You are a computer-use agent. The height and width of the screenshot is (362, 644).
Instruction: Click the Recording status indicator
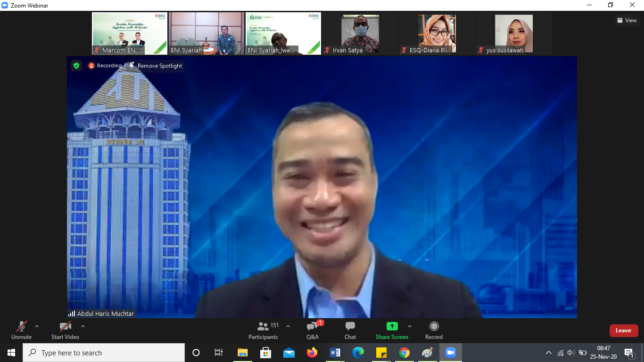pos(105,66)
